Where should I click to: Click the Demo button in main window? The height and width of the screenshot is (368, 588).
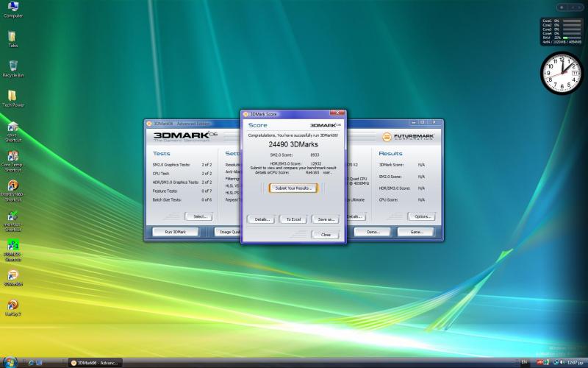coord(373,232)
